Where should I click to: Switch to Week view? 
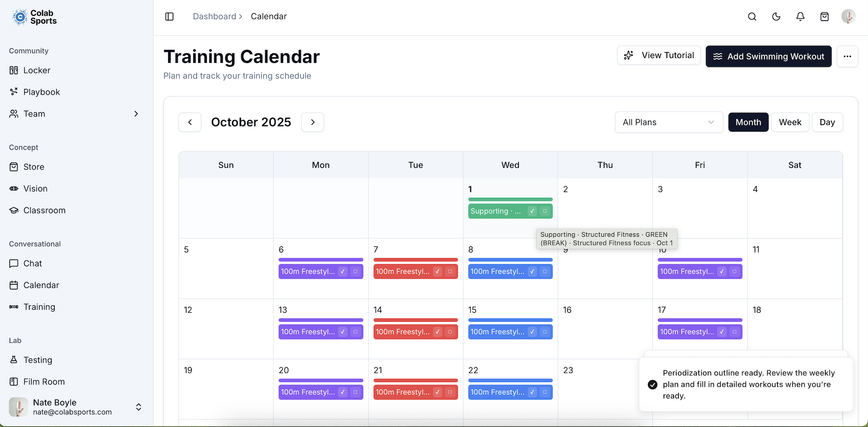click(x=790, y=122)
